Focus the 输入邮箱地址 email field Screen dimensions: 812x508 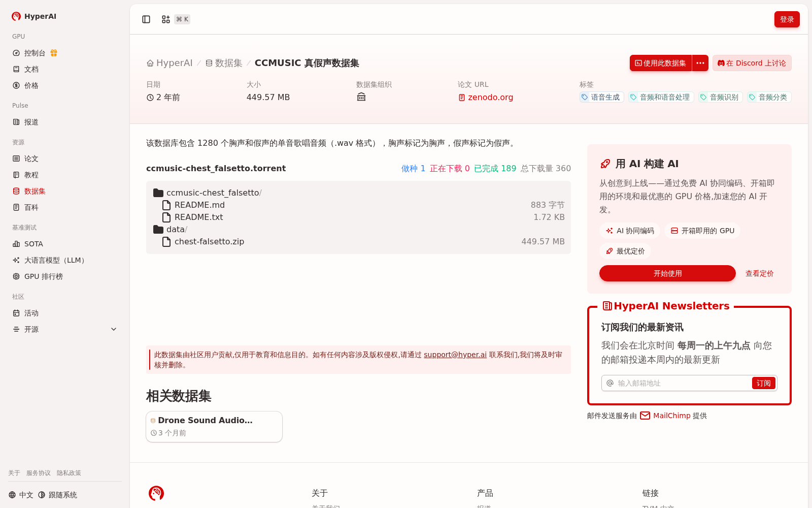pyautogui.click(x=683, y=383)
